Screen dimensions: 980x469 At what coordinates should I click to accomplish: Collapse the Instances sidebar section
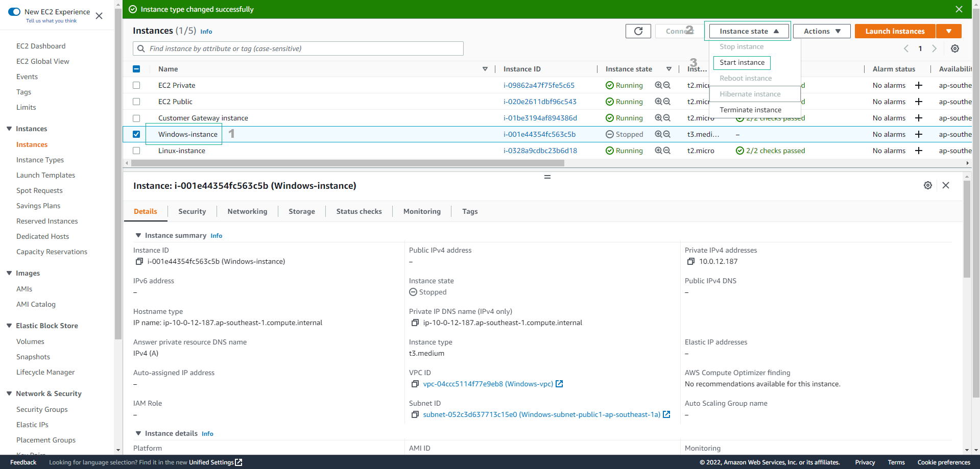9,129
